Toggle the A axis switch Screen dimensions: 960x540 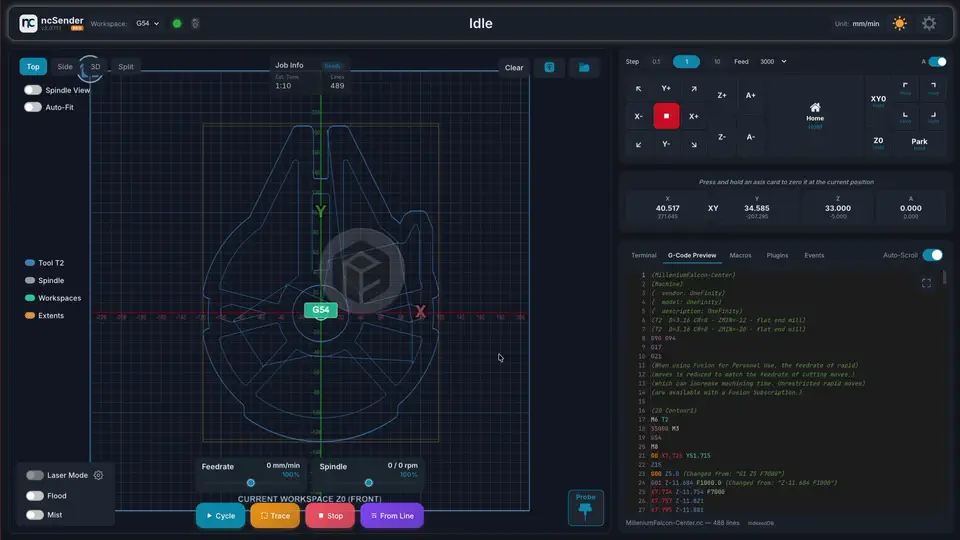pos(937,61)
